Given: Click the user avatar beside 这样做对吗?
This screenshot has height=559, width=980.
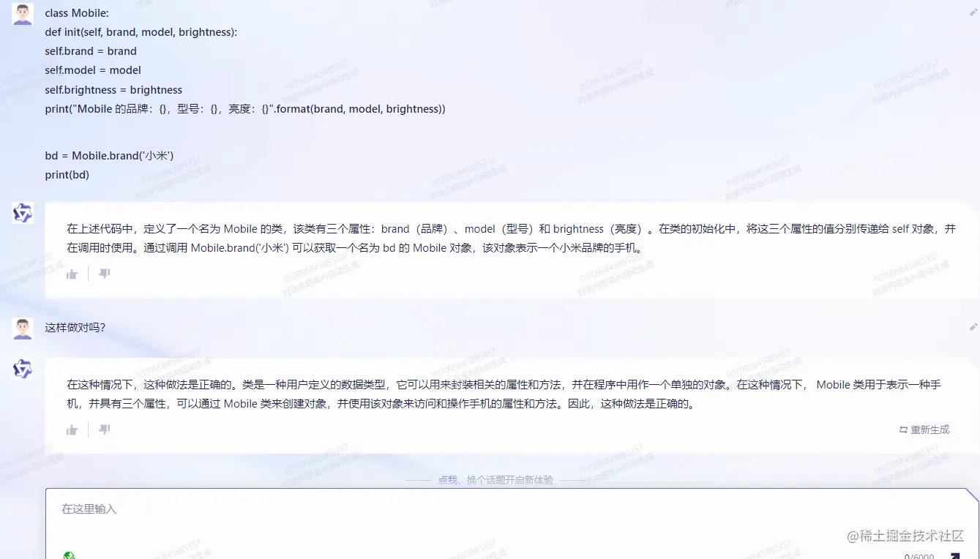Looking at the screenshot, I should [23, 329].
